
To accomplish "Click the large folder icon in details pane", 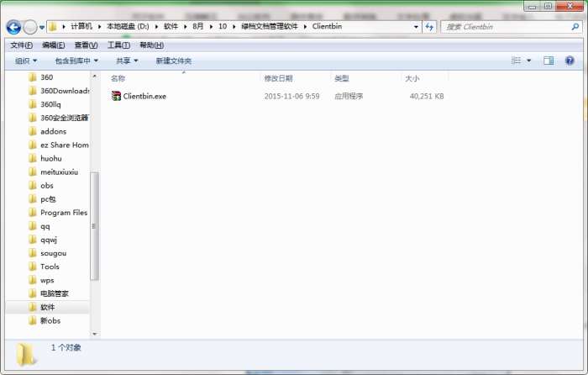I will pos(26,354).
